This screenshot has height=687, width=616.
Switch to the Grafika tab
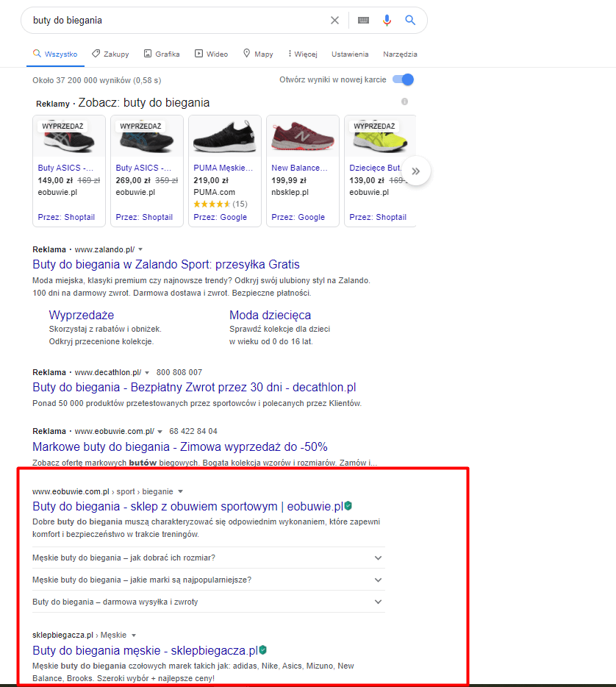pos(162,54)
